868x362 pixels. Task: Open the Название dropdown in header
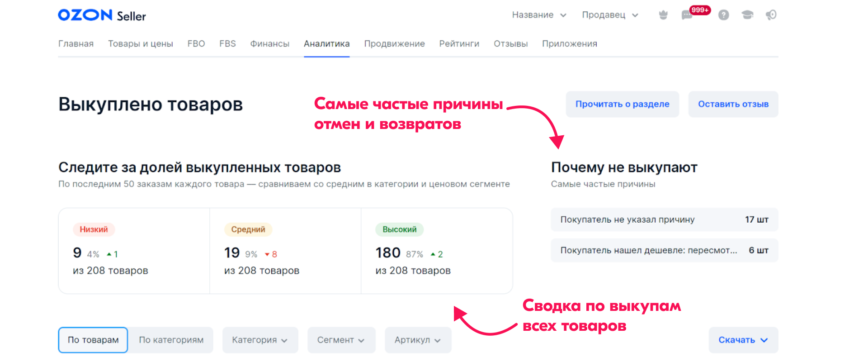[539, 15]
